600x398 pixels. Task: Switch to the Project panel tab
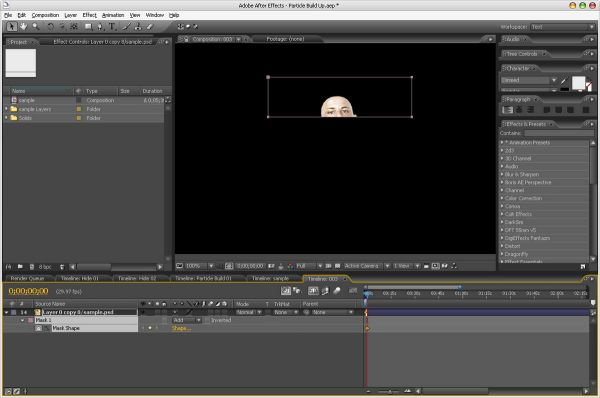(19, 42)
